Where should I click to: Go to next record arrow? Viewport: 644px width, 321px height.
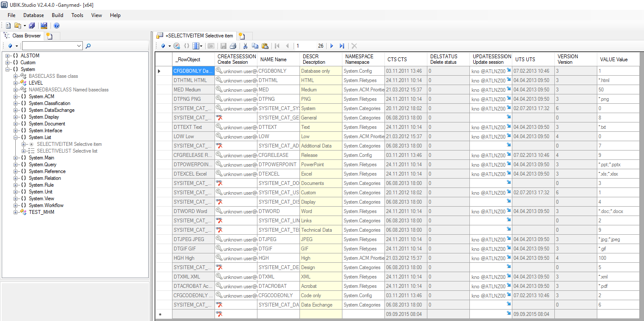(x=332, y=46)
